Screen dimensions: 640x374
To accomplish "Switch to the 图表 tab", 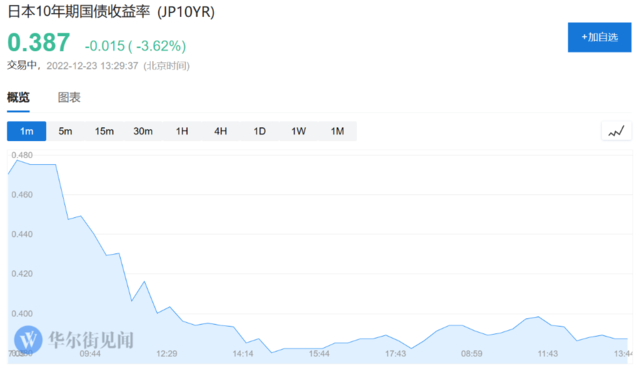I will coord(69,97).
